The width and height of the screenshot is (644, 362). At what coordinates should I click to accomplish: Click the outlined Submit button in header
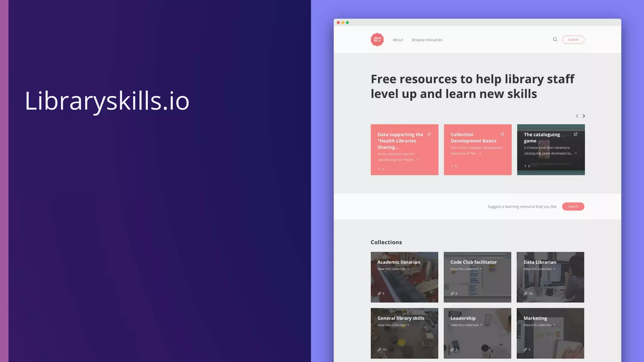(x=573, y=40)
